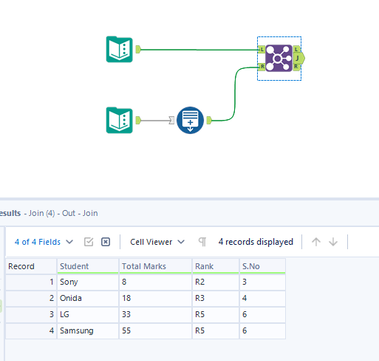Select S.No cell 6 in Samsung row
The height and width of the screenshot is (361, 379).
point(263,331)
